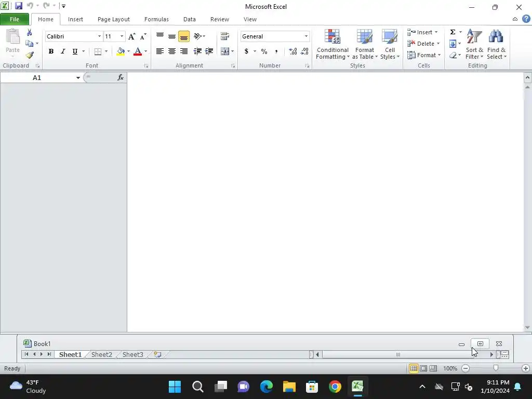
Task: Click the Save icon in quick access toolbar
Action: [x=18, y=6]
